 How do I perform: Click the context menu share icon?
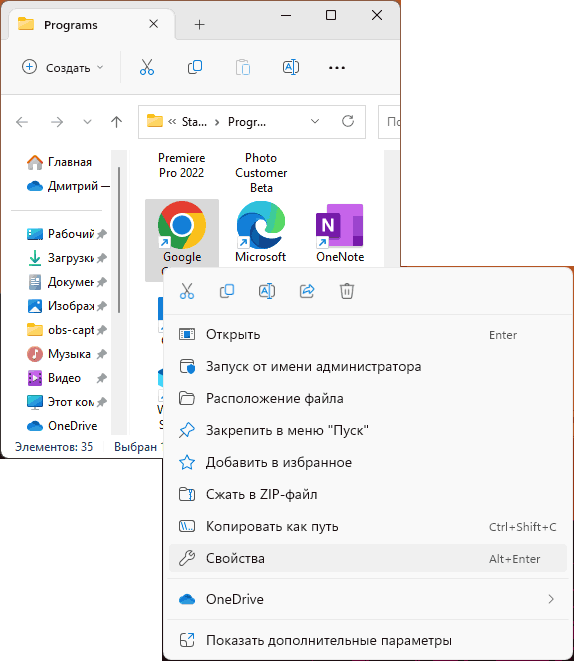pos(307,291)
